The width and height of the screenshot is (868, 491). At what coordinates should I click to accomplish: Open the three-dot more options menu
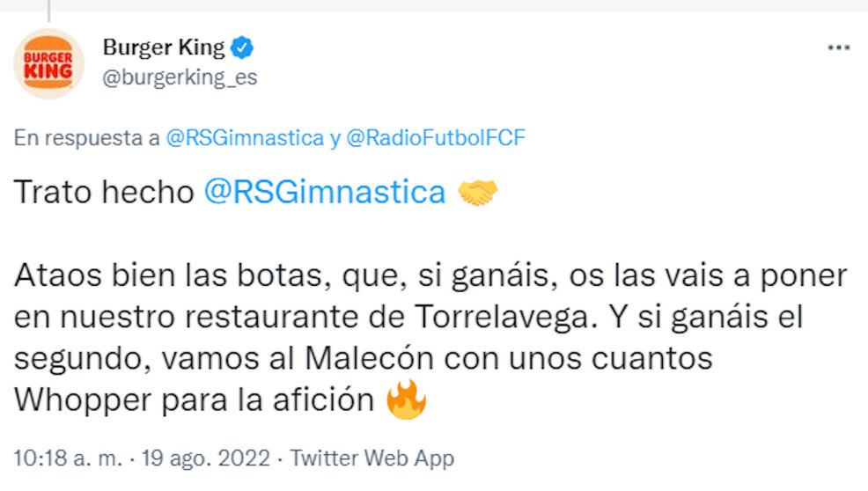838,48
